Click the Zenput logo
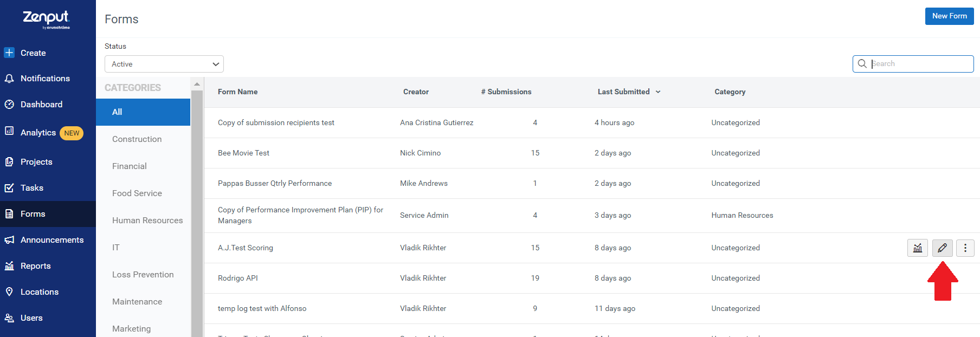The height and width of the screenshot is (337, 980). click(46, 19)
